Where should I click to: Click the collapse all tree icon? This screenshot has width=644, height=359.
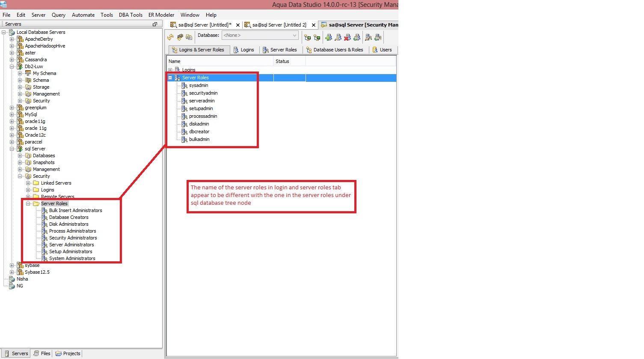[x=317, y=37]
